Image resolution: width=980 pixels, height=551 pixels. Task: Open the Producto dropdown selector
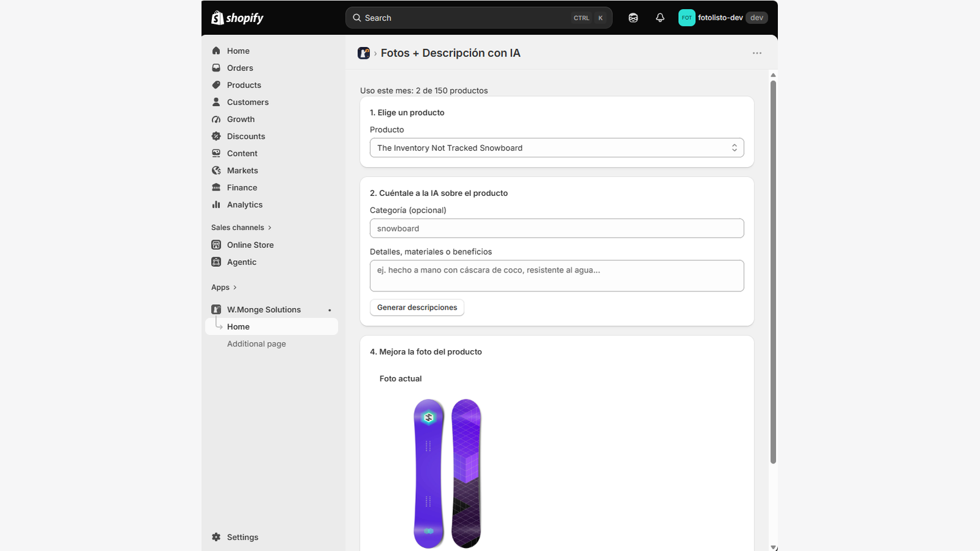[557, 148]
